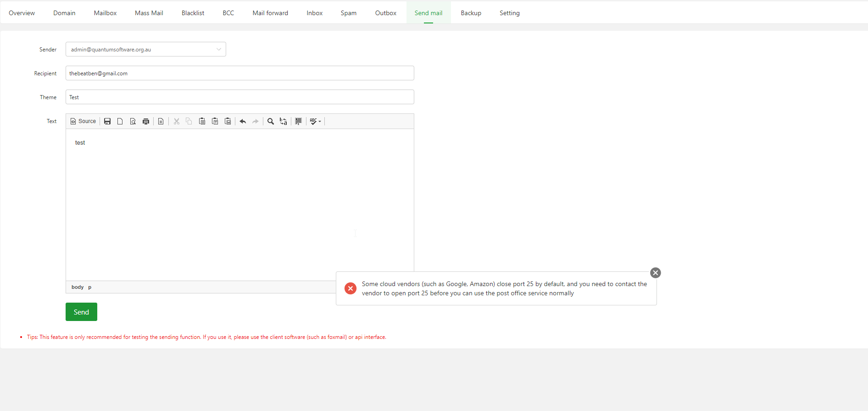Image resolution: width=868 pixels, height=411 pixels.
Task: Click the Redo arrow icon
Action: click(x=256, y=121)
